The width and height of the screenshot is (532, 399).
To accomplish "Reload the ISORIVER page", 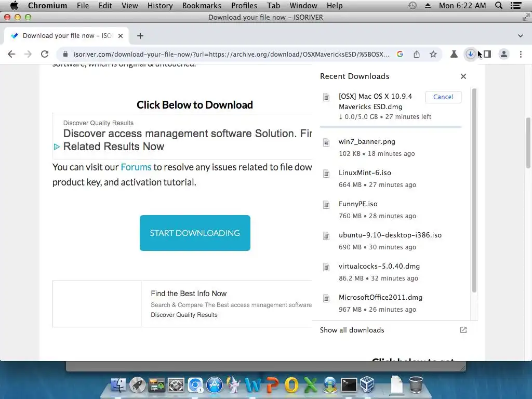I will [x=45, y=54].
